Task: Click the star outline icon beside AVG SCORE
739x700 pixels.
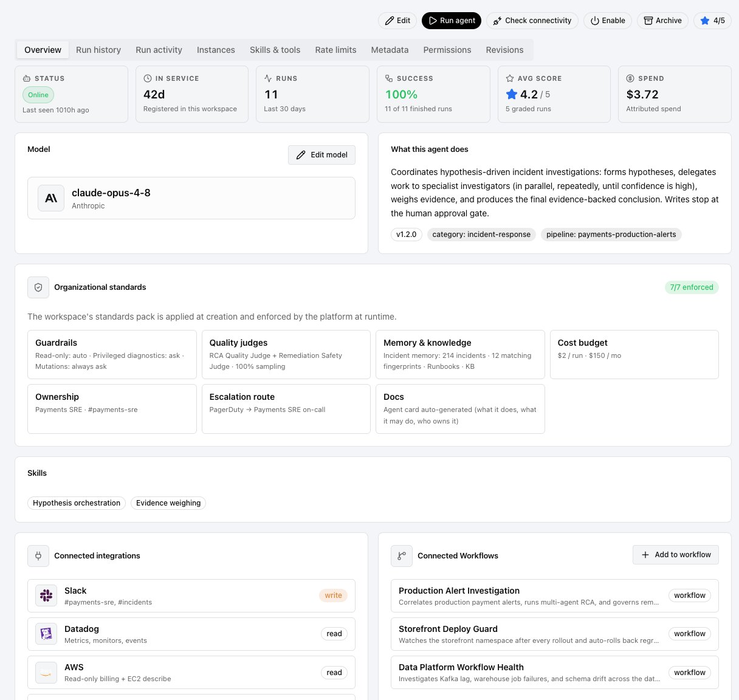Action: tap(510, 78)
